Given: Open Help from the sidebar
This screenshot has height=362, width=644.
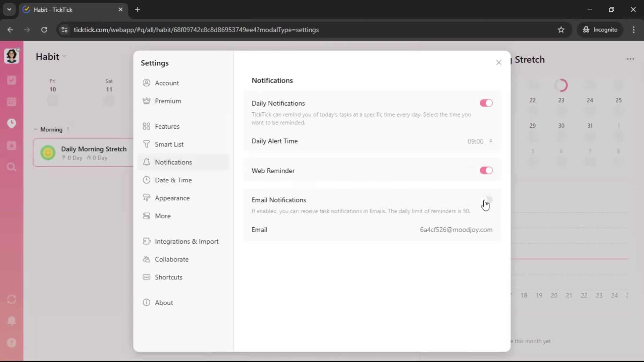Looking at the screenshot, I should (x=12, y=343).
